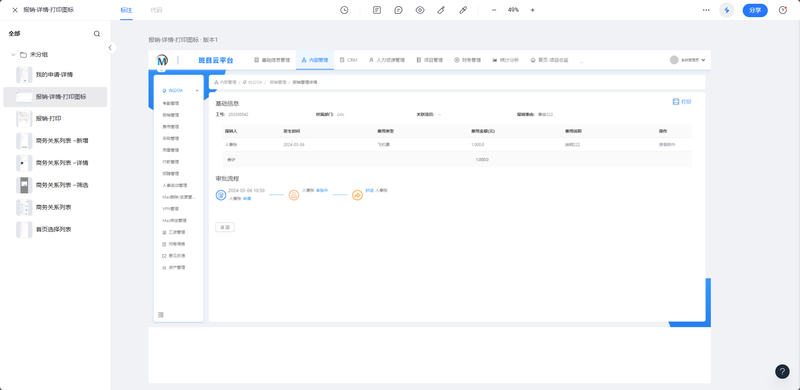Select the 商务关系列表－详情 page

coord(55,163)
